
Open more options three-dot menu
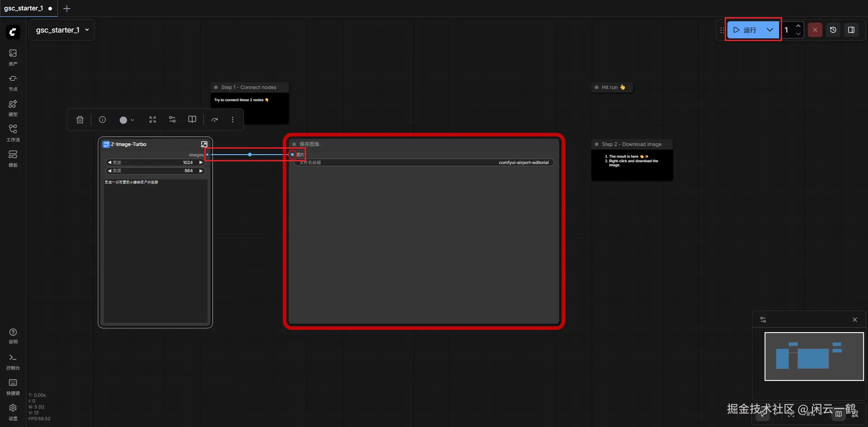coord(233,120)
